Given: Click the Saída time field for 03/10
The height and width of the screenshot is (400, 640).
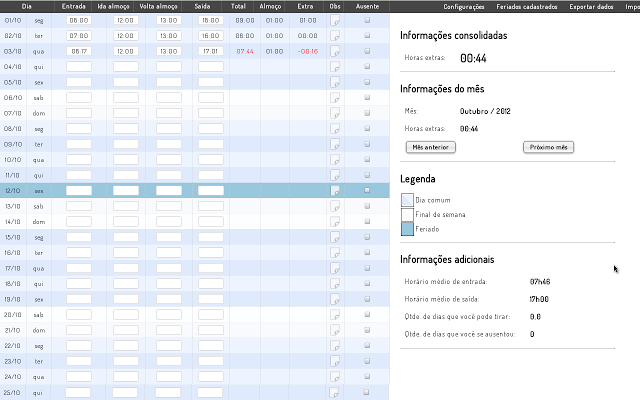Looking at the screenshot, I should point(210,50).
